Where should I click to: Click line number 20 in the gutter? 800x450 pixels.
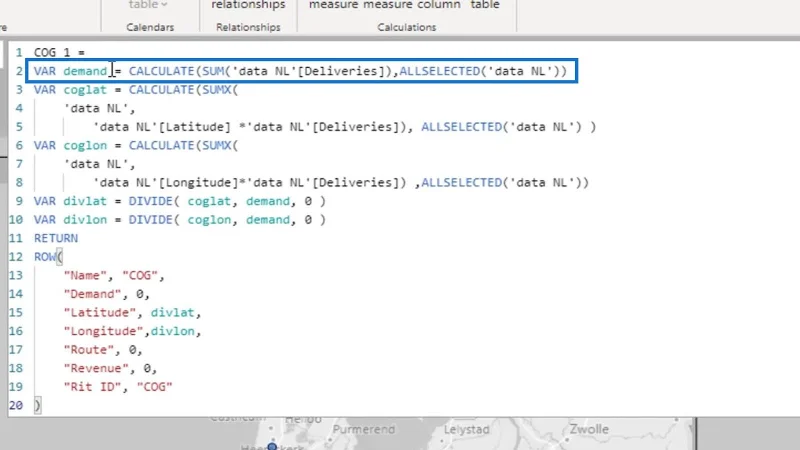pyautogui.click(x=16, y=405)
